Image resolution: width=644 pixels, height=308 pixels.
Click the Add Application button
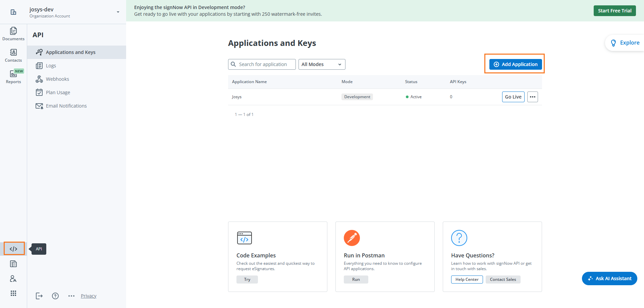coord(515,64)
